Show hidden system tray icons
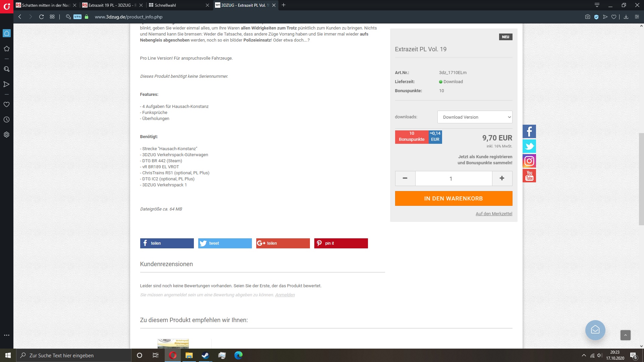Image resolution: width=644 pixels, height=362 pixels. pyautogui.click(x=584, y=355)
